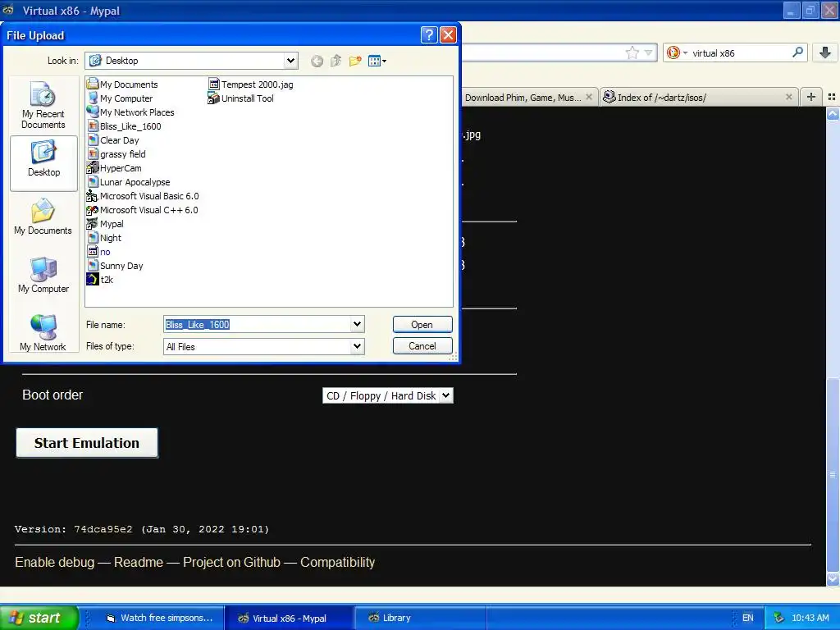Select Desktop in the places bar
This screenshot has width=840, height=630.
click(x=43, y=163)
